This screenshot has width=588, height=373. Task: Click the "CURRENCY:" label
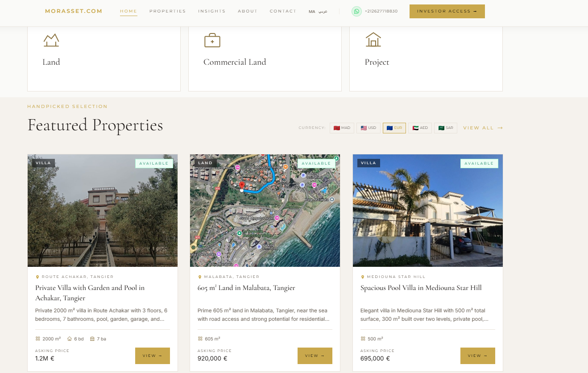click(x=312, y=128)
